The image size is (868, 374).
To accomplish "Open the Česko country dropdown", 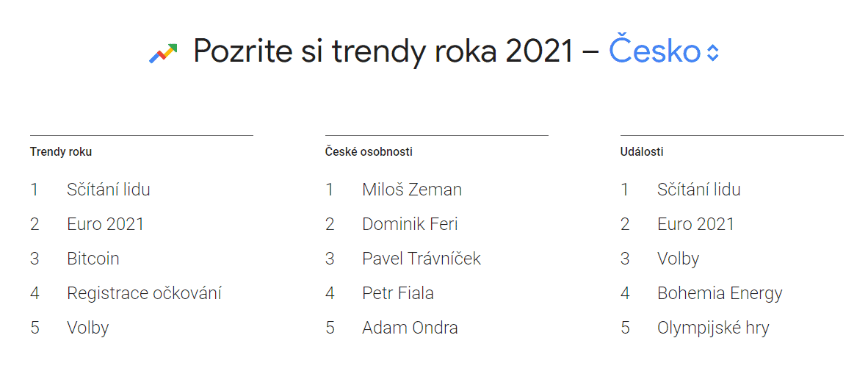I will pyautogui.click(x=654, y=51).
